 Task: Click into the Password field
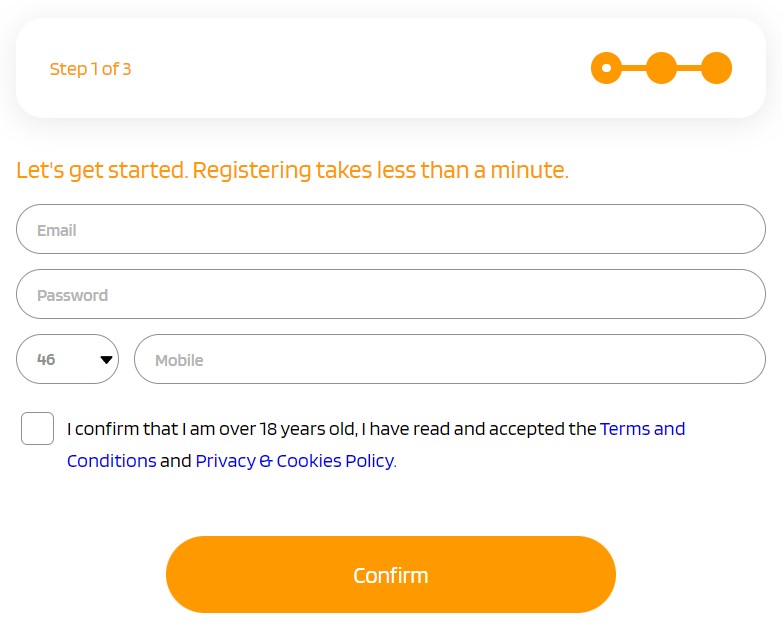391,294
